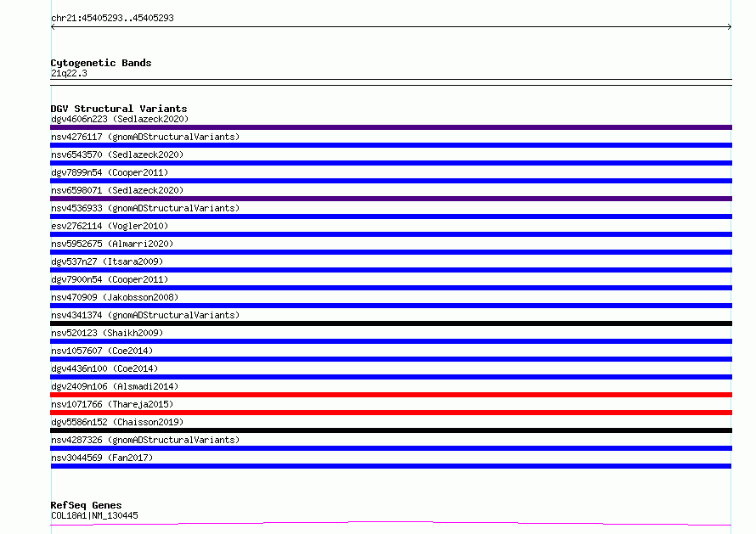Click the blue bar under nsv520123

pyautogui.click(x=391, y=341)
